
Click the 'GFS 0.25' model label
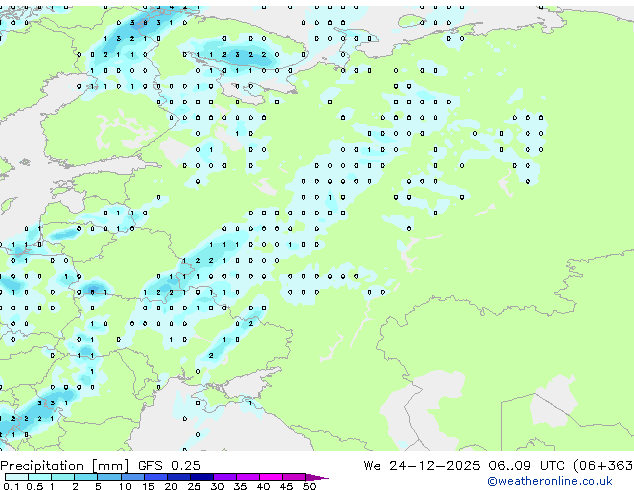[169, 466]
